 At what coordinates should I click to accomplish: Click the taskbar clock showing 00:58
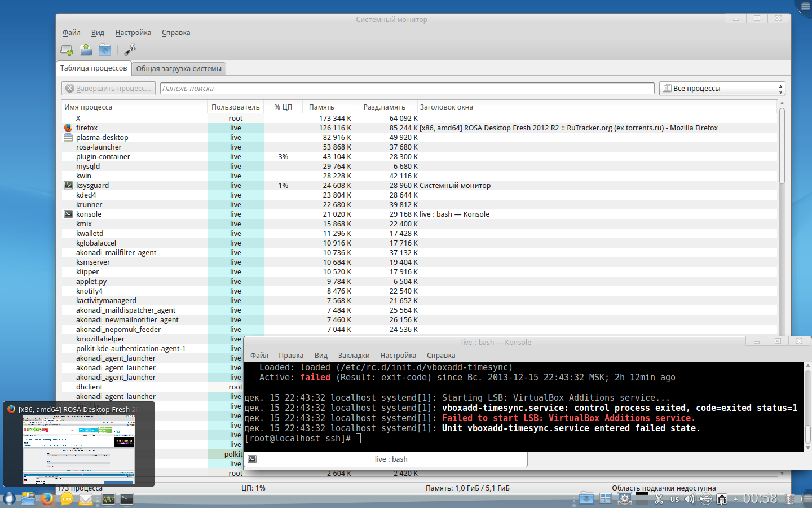[760, 498]
